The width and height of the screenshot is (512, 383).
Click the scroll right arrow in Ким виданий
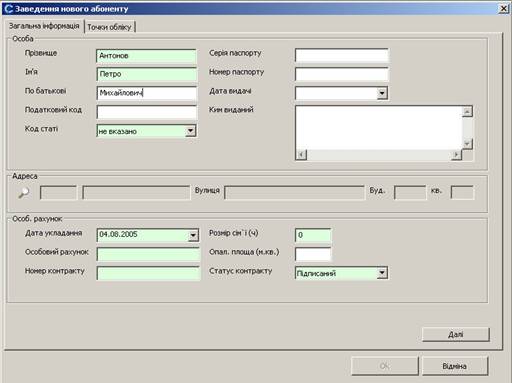(x=456, y=154)
